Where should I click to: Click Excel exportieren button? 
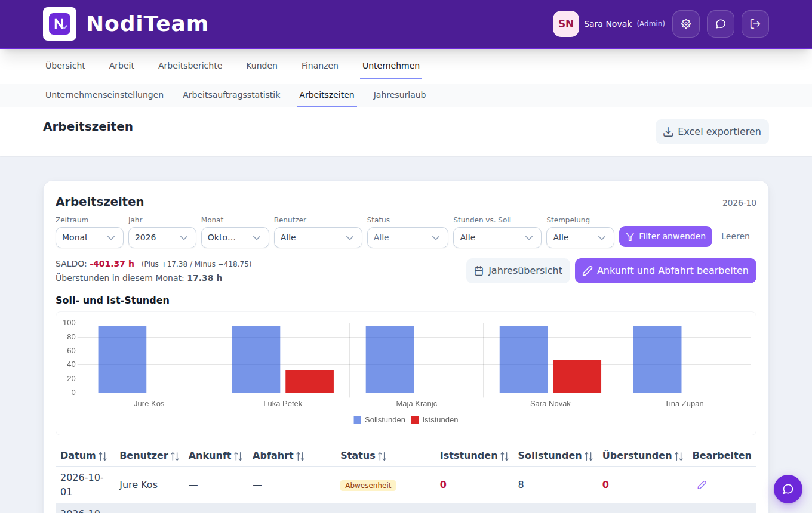pos(712,132)
